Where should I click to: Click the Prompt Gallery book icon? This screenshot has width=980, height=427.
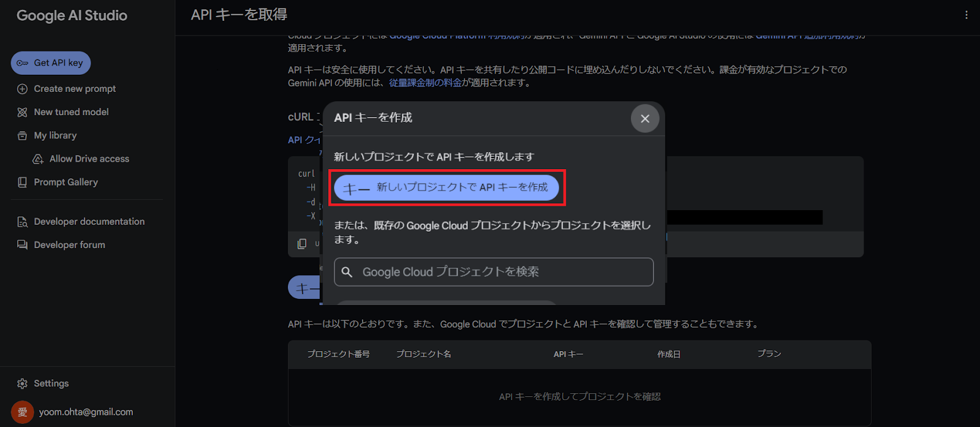[23, 183]
